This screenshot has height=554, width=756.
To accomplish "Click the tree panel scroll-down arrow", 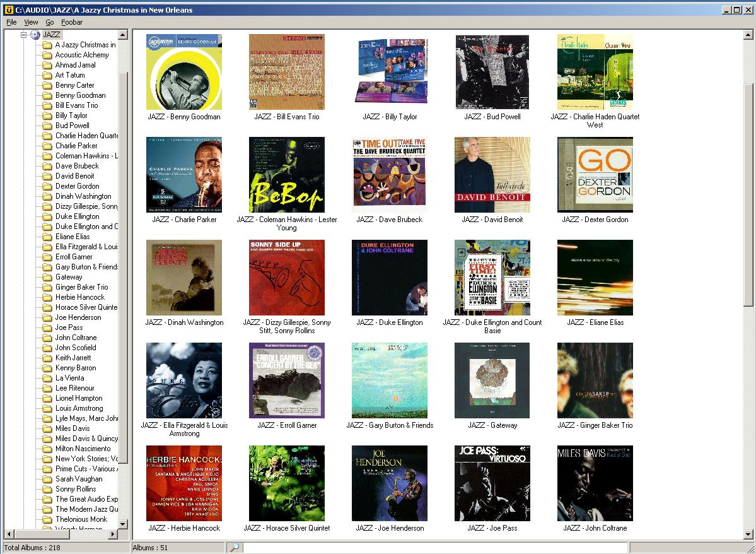I will (123, 524).
